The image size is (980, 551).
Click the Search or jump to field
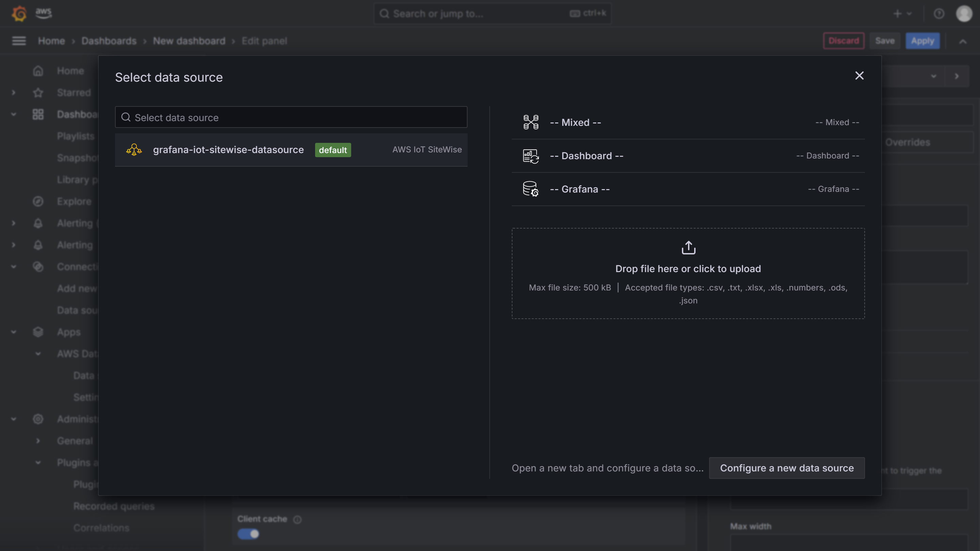492,14
